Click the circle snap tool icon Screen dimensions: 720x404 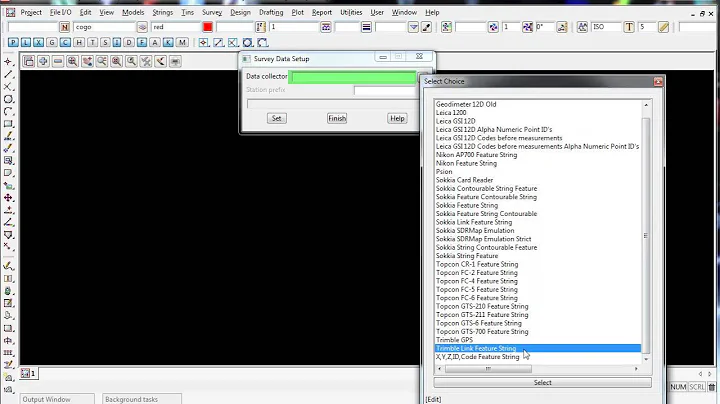tap(248, 43)
